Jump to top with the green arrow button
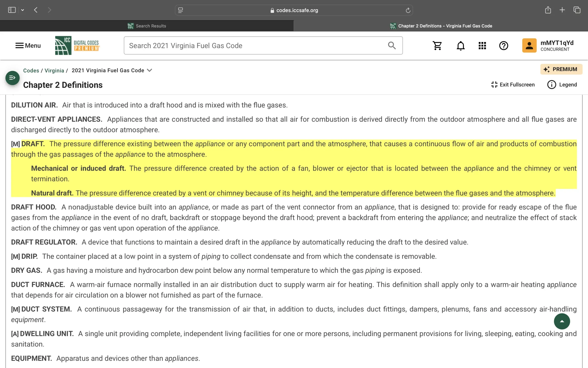This screenshot has width=588, height=368. [x=562, y=321]
